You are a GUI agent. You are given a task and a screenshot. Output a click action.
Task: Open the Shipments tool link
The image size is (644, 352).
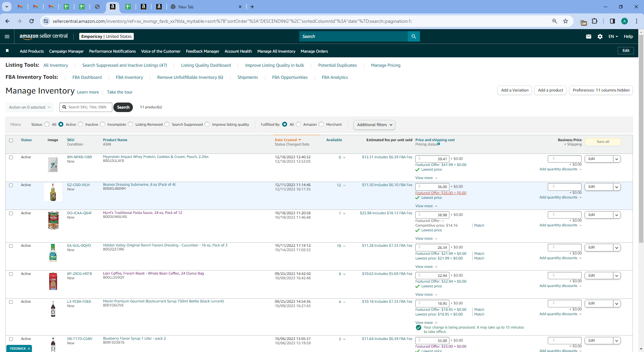[x=248, y=77]
